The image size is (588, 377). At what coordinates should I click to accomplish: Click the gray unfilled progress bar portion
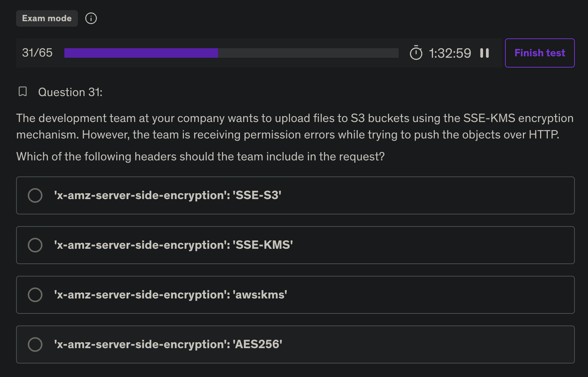coord(308,53)
